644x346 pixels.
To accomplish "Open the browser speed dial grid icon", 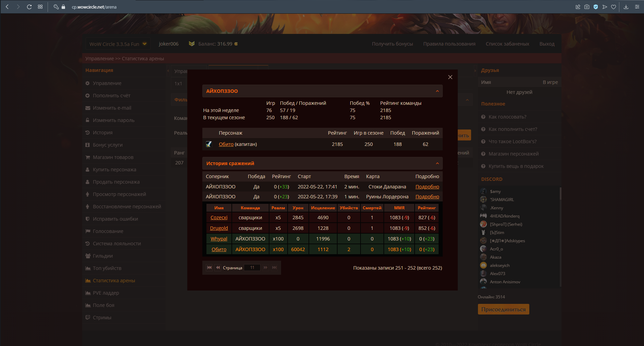I will (40, 7).
